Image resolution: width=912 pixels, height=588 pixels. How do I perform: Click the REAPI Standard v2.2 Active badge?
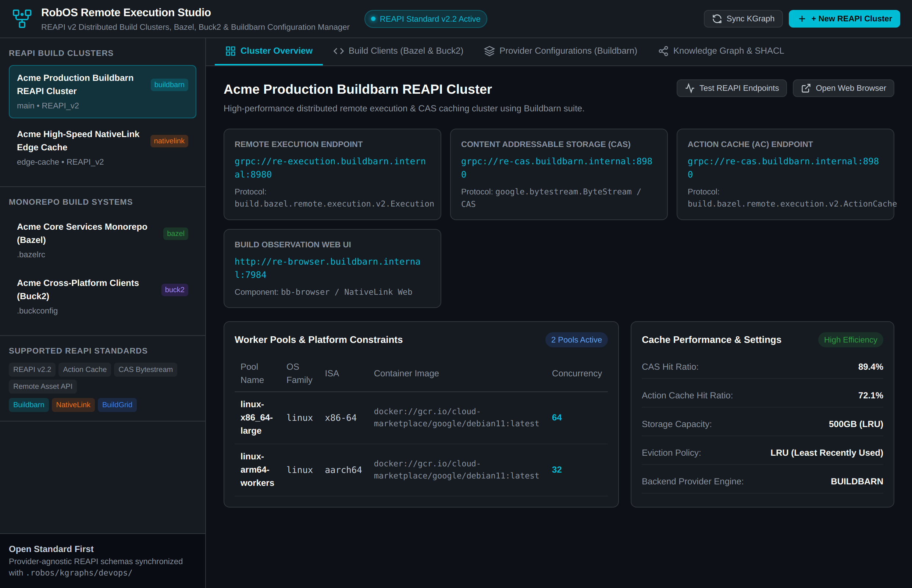pos(425,19)
